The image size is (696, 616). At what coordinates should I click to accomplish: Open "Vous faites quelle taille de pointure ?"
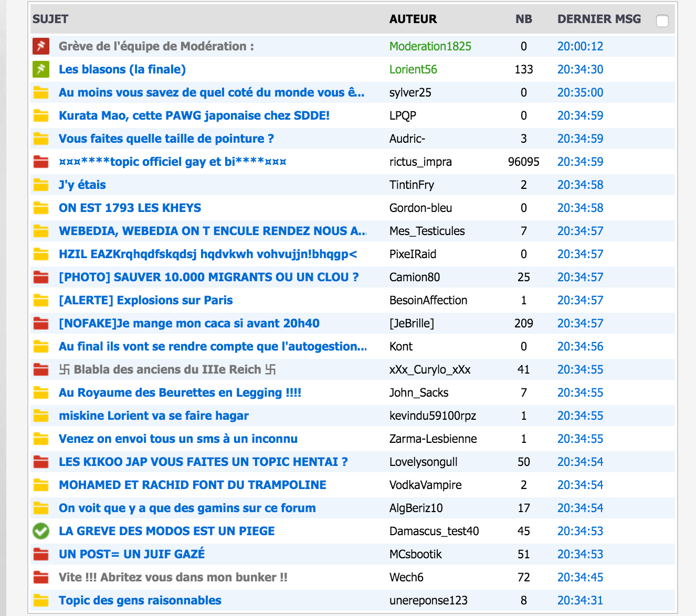click(166, 139)
